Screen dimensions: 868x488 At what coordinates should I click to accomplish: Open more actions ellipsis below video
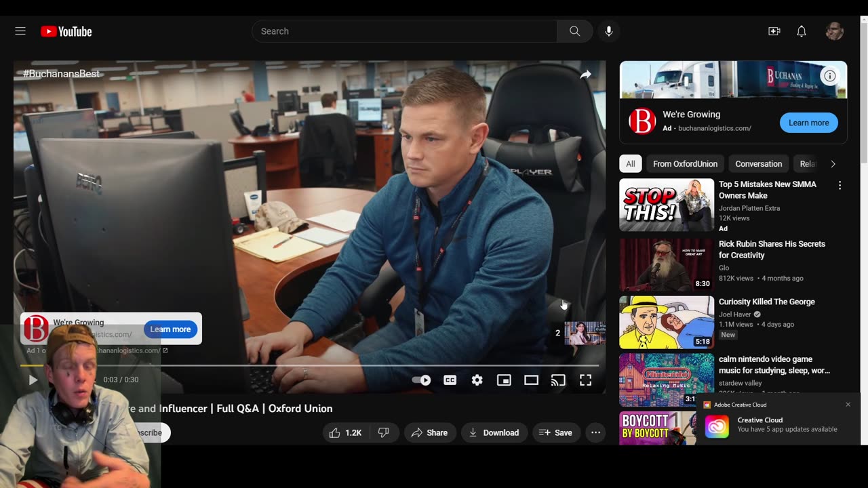click(595, 432)
